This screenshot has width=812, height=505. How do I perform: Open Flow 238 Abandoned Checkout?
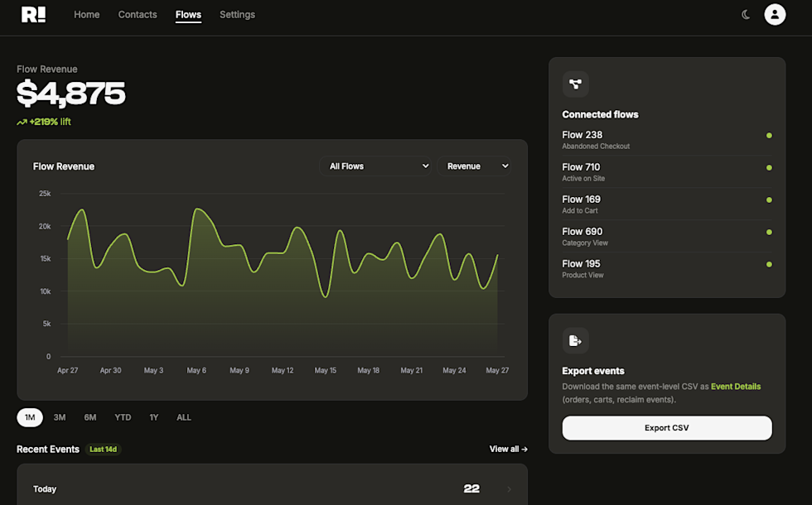point(667,140)
